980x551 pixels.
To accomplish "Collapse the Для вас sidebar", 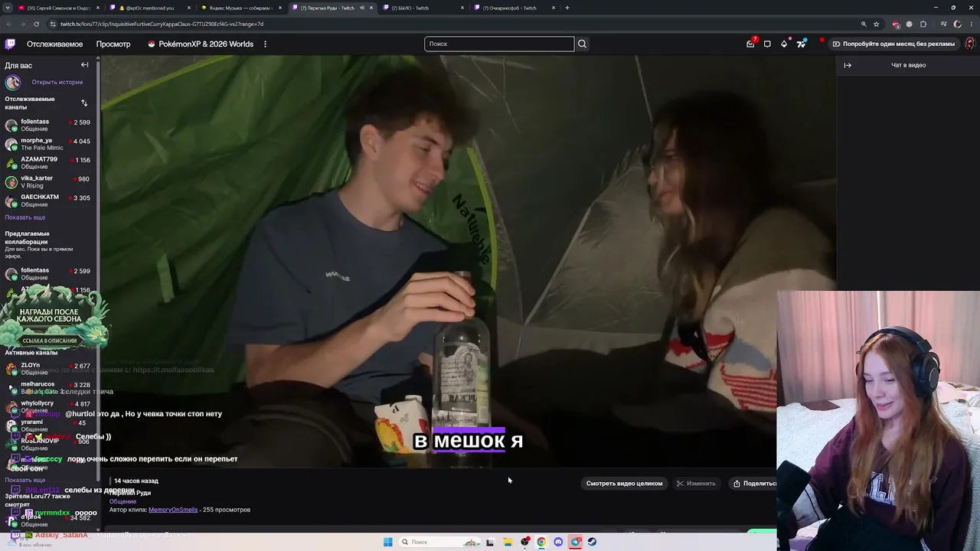I will click(85, 65).
